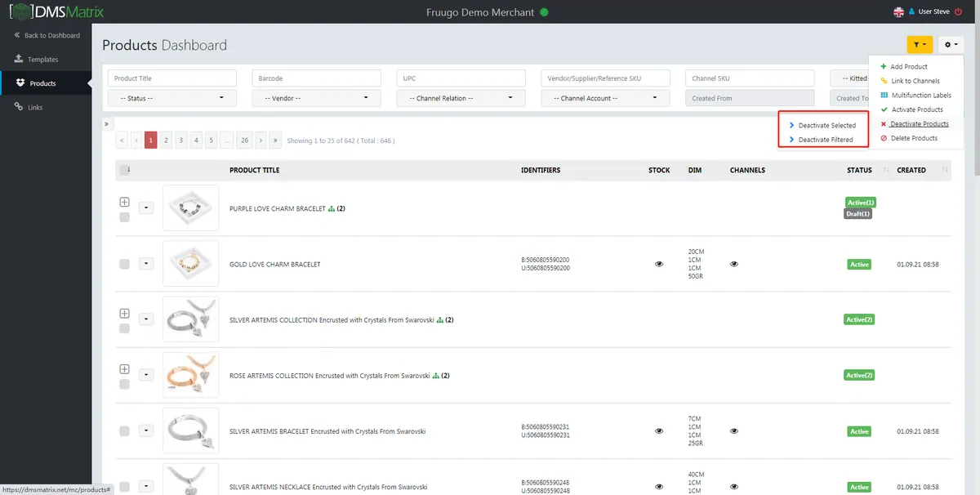Go to page 2 of products
Screen dimensions: 980x495
(x=166, y=140)
